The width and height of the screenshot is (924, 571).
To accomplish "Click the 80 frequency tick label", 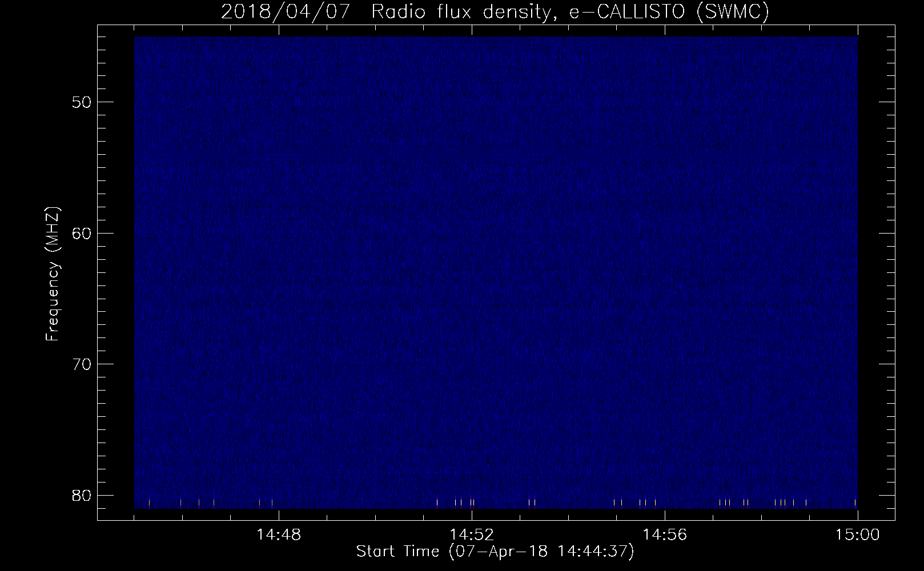I will point(82,495).
